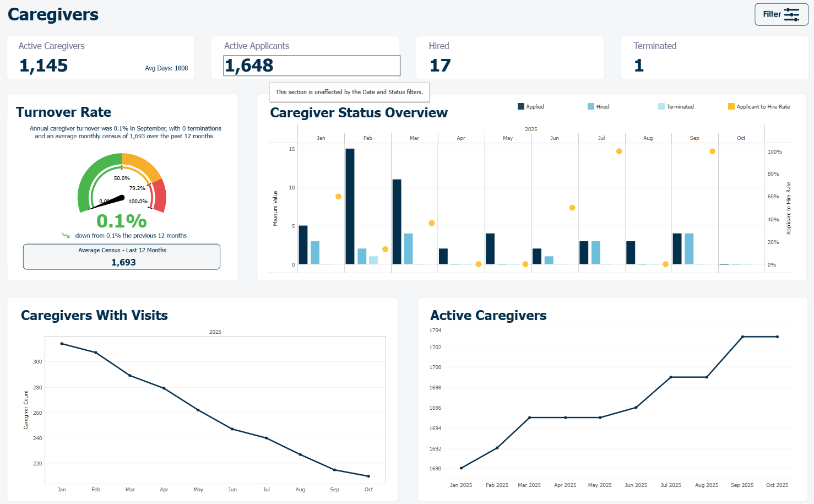This screenshot has height=504, width=814.
Task: Click the Hired legend swatch
Action: coord(591,106)
